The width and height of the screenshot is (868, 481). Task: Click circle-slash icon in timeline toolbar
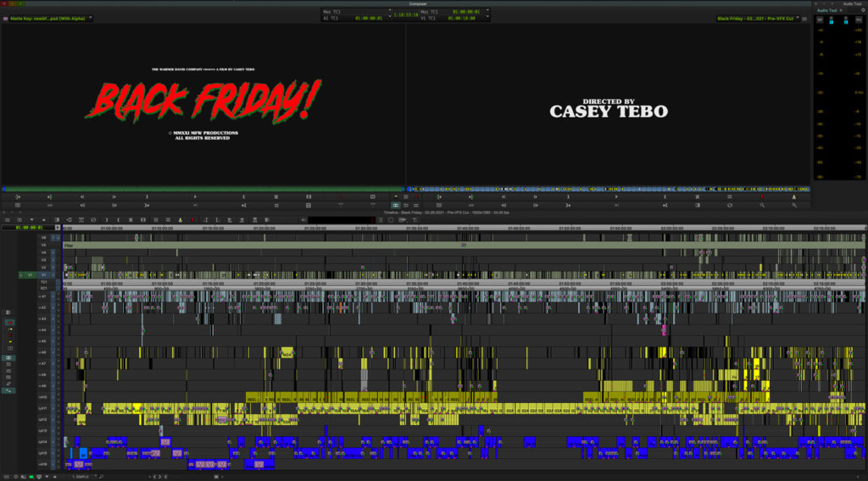coord(93,220)
